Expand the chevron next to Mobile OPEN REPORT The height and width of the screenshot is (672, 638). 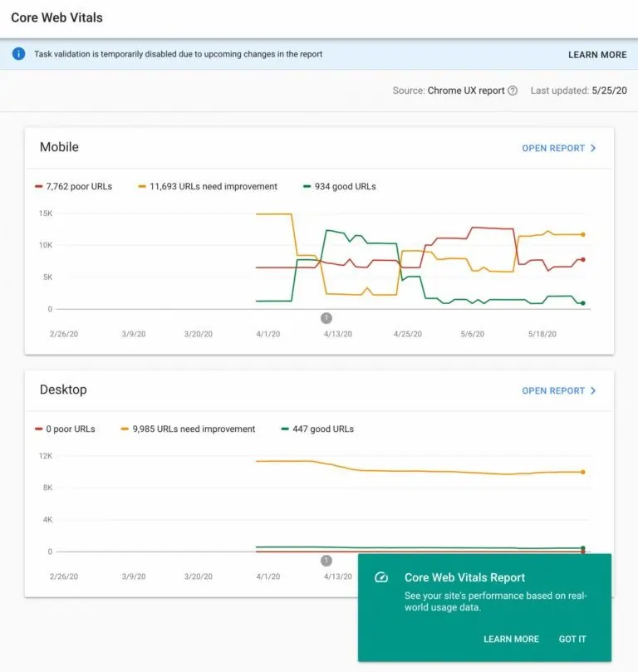[593, 147]
